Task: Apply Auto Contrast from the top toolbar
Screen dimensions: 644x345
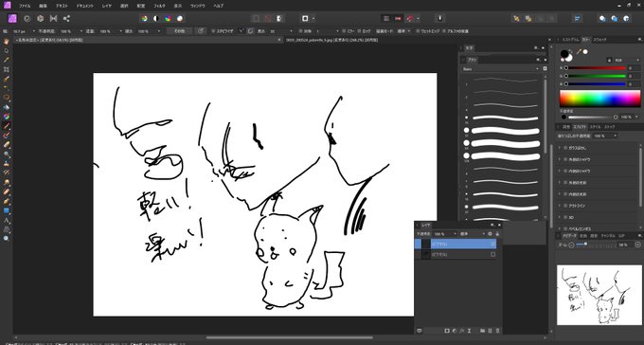Action: pyautogui.click(x=156, y=19)
